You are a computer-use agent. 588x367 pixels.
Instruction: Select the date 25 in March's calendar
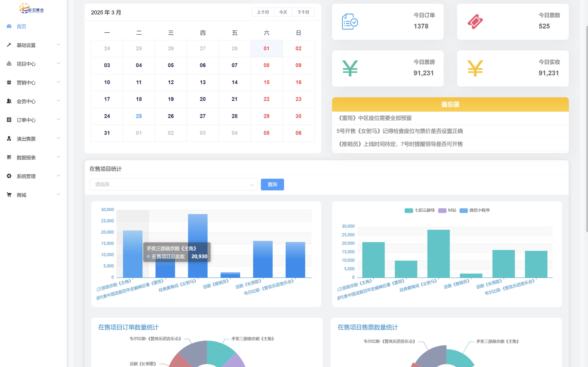coord(139,116)
